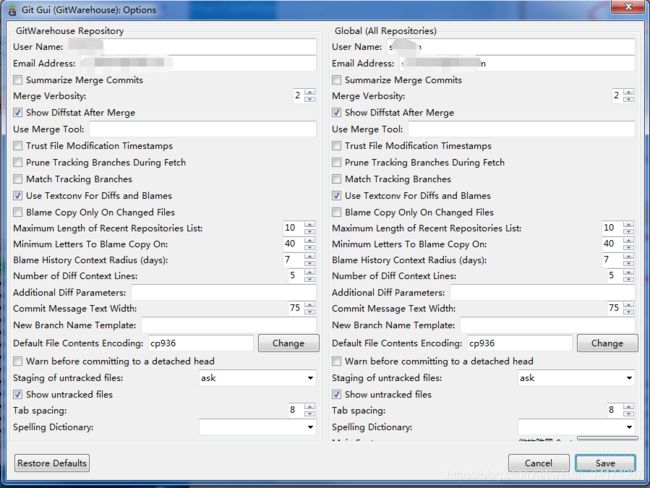Click the Cancel button

538,463
